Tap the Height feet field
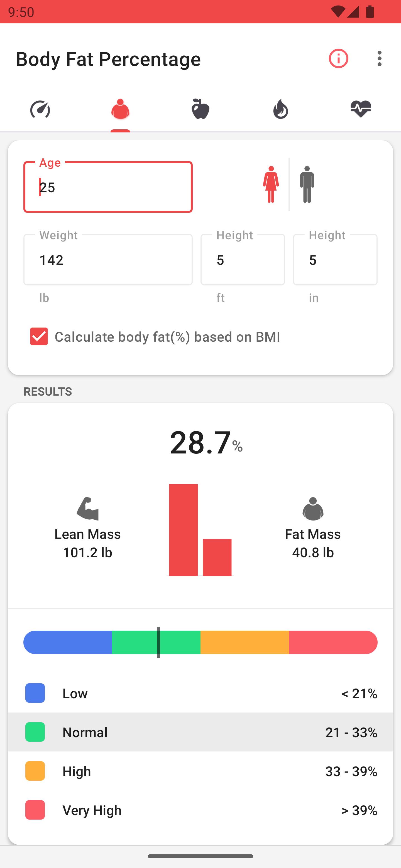Screen dimensions: 401x868 (243, 260)
